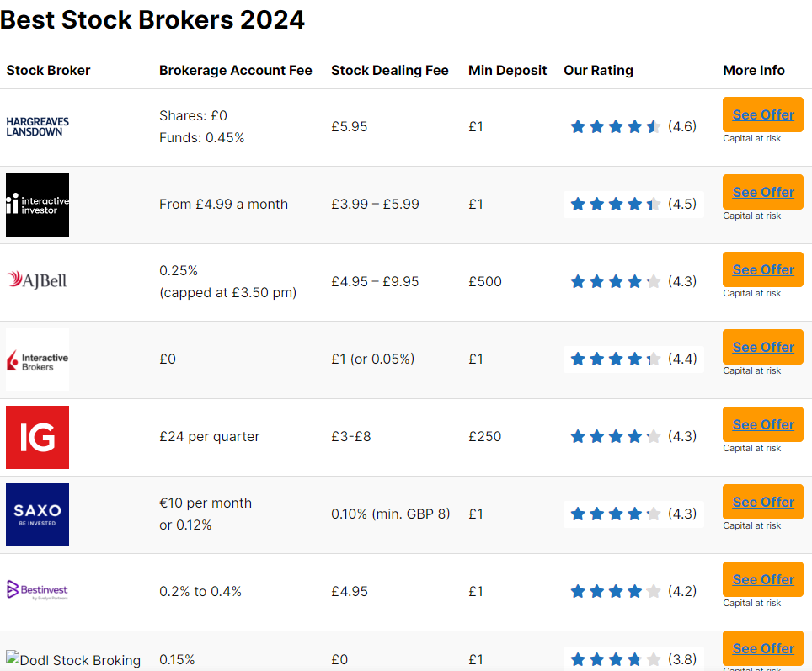Screen dimensions: 812x671
Task: Click the 4.6 star rating for Hargreaves Lansdown
Action: pyautogui.click(x=633, y=126)
